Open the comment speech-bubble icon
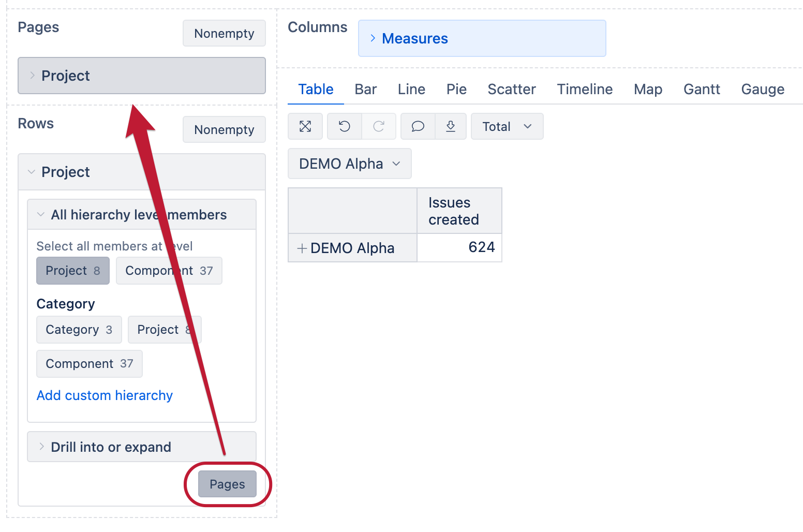Viewport: 803px width, 532px height. pyautogui.click(x=418, y=126)
